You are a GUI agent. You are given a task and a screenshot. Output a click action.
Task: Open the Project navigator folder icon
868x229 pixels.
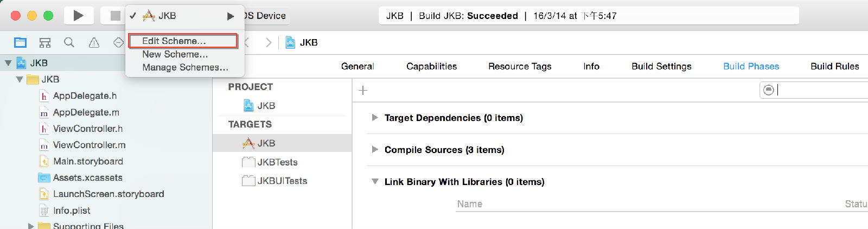click(20, 42)
